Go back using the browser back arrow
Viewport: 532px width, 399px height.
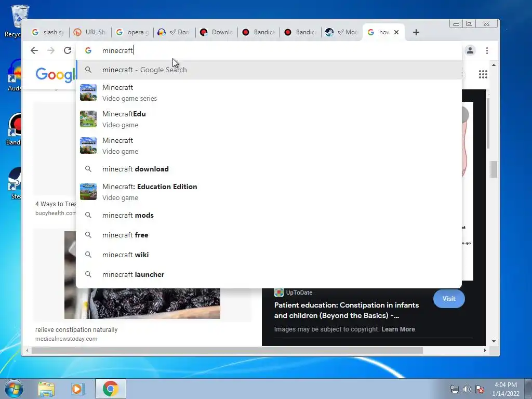tap(34, 50)
